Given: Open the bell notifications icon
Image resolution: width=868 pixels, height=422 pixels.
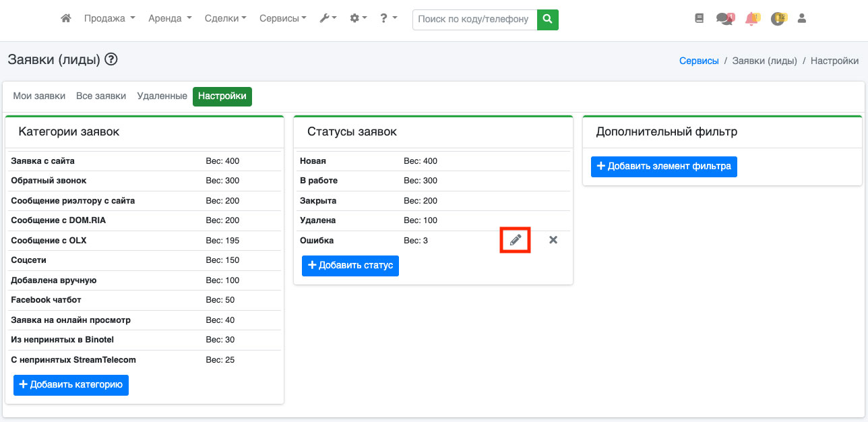Looking at the screenshot, I should click(751, 19).
